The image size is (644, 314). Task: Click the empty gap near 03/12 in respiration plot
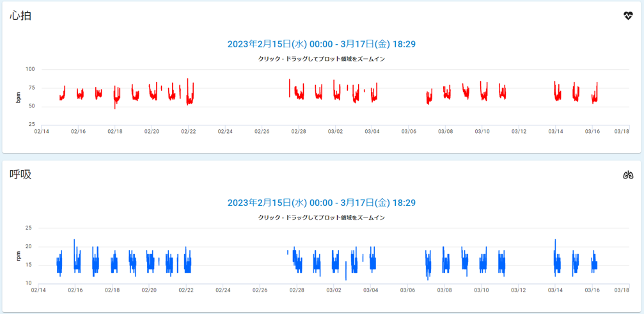[519, 256]
